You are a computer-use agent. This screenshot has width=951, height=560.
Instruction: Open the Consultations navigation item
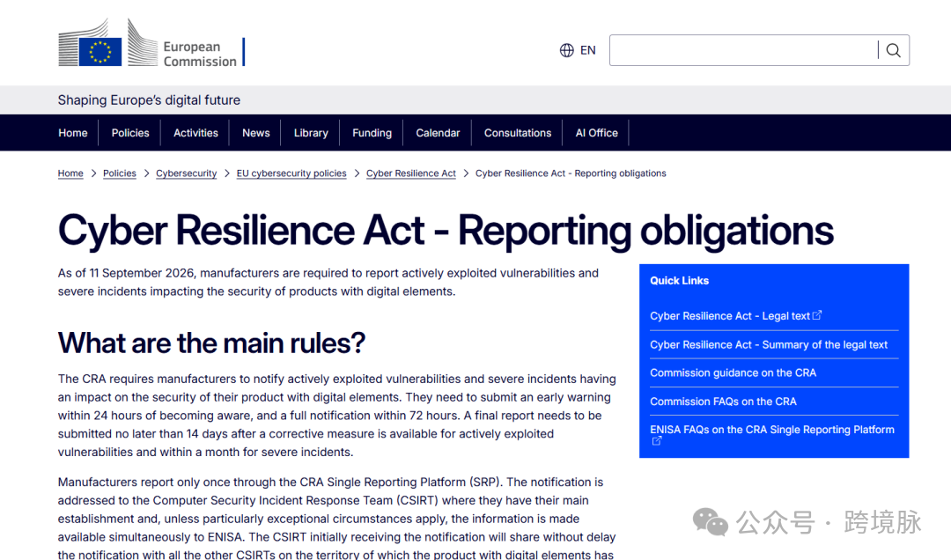[518, 133]
